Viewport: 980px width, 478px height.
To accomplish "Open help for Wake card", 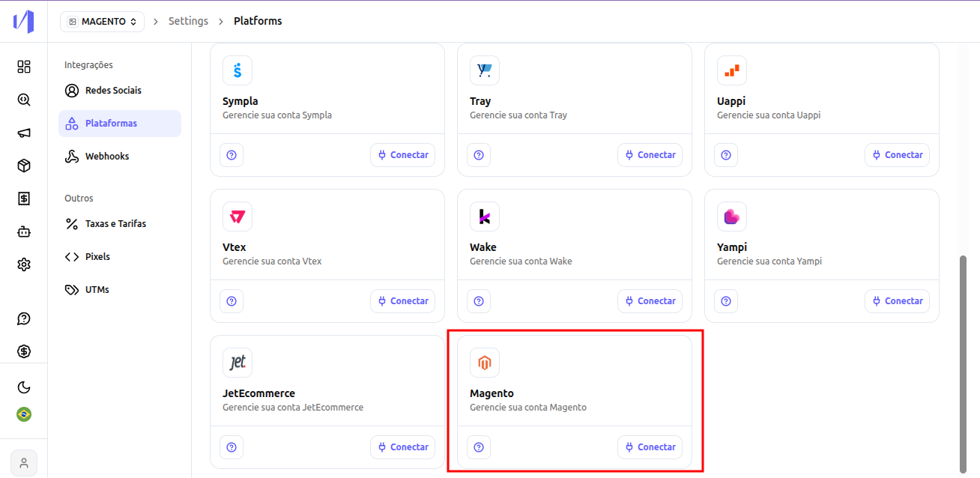I will [479, 301].
